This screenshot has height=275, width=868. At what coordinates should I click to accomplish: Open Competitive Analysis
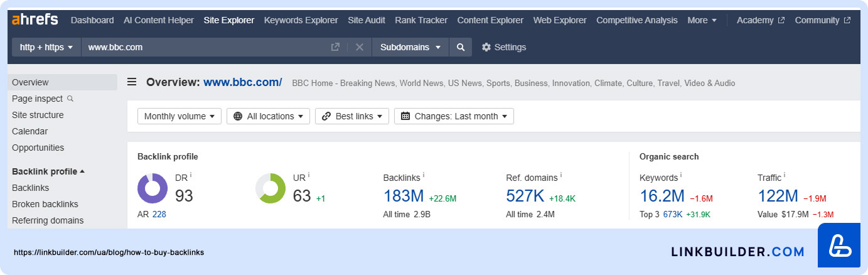tap(637, 20)
